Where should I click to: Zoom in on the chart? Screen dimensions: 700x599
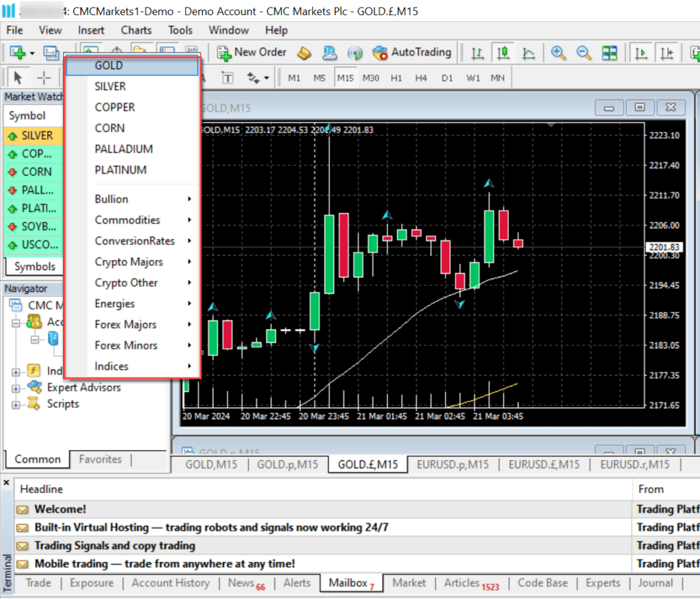click(558, 53)
